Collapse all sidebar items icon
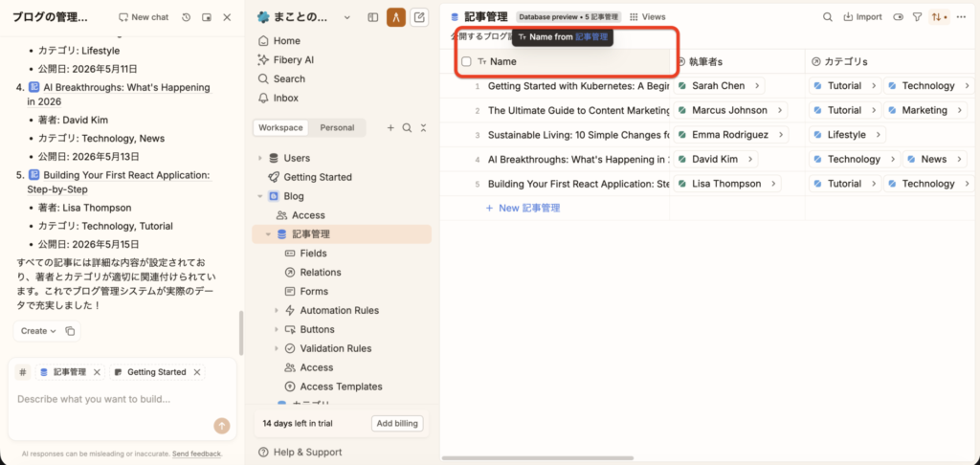Screen dimensions: 980x465 [x=423, y=127]
